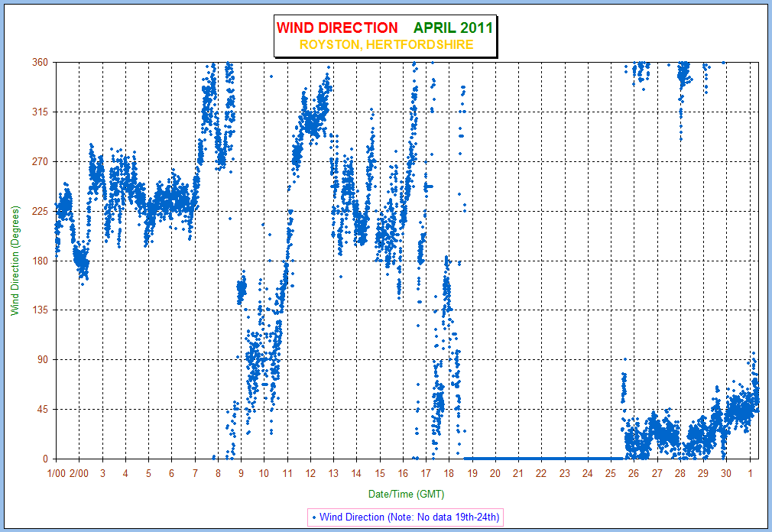This screenshot has width=772, height=532.
Task: Click the x-axis date label 5
Action: click(x=148, y=473)
